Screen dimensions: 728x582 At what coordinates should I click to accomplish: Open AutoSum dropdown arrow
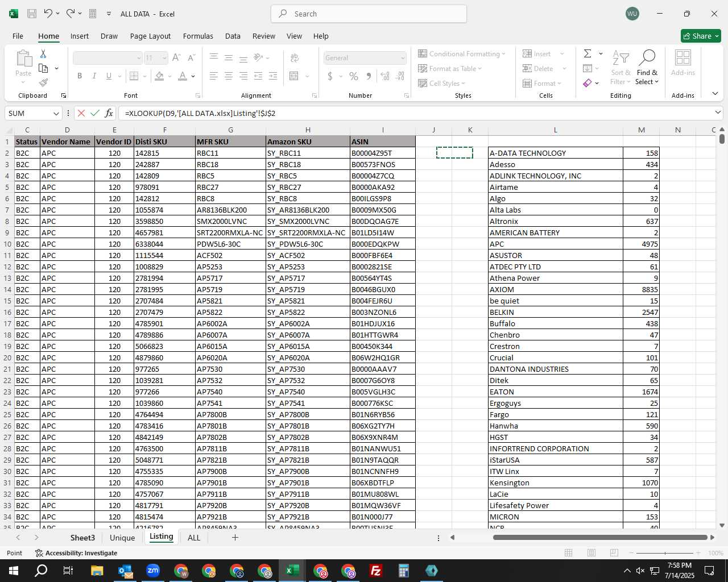coord(601,54)
